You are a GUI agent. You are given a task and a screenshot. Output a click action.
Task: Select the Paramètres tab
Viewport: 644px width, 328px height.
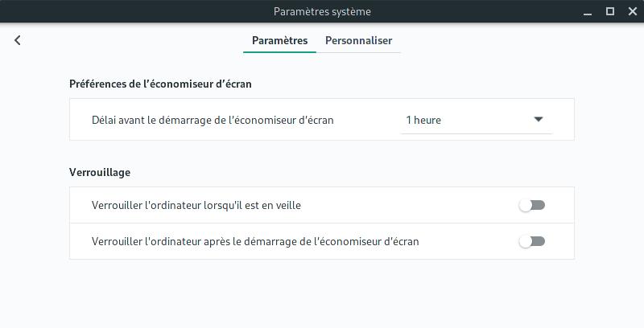click(x=279, y=40)
